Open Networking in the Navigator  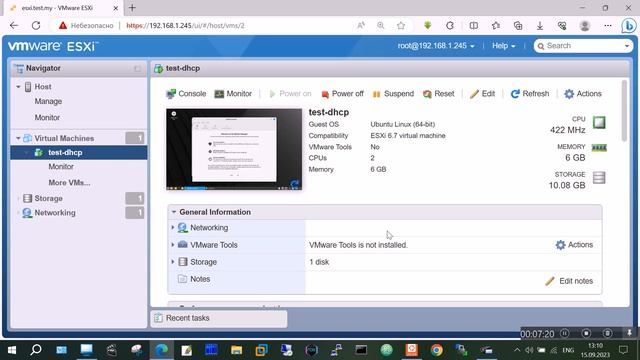click(55, 213)
